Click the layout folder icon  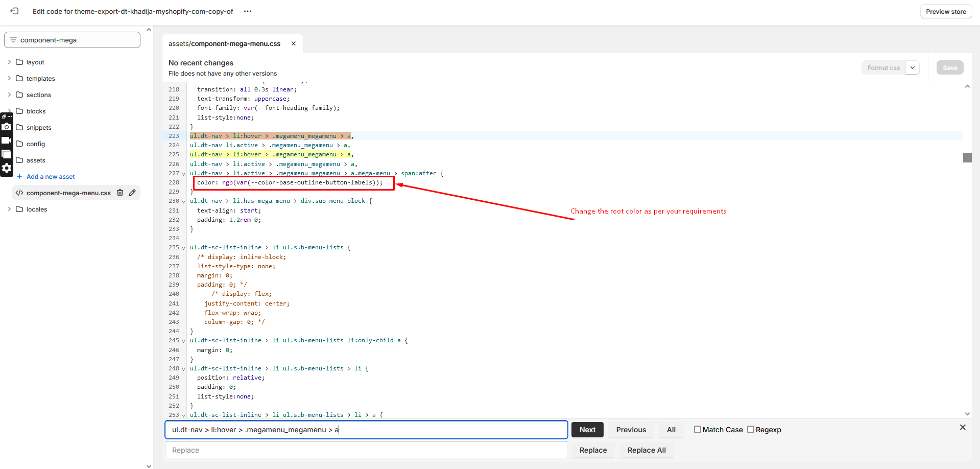tap(19, 62)
